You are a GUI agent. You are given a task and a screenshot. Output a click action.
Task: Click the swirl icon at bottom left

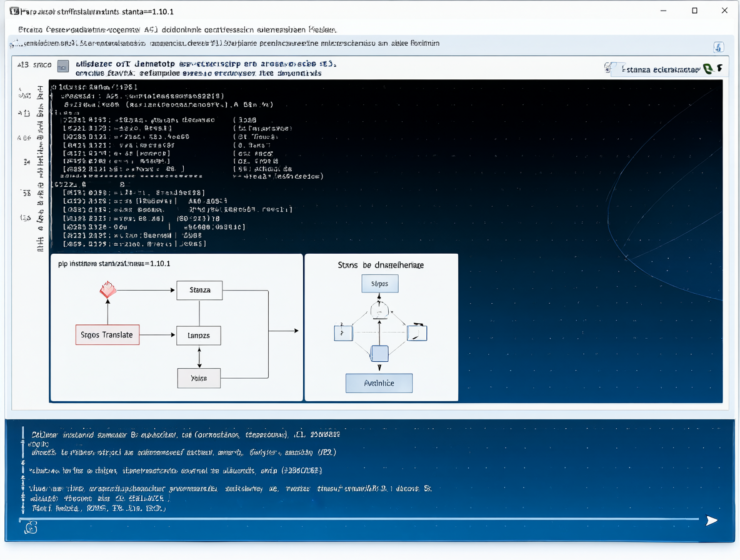tap(31, 527)
